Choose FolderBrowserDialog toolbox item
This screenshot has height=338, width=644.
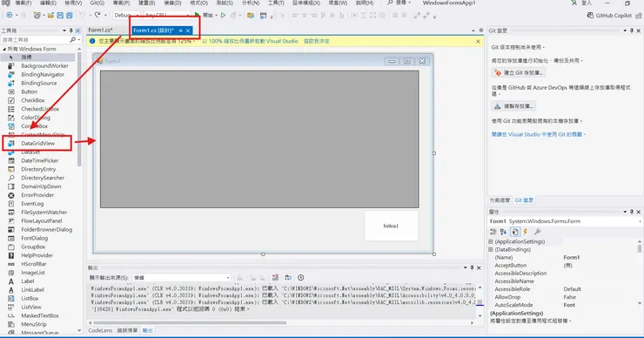click(x=46, y=230)
